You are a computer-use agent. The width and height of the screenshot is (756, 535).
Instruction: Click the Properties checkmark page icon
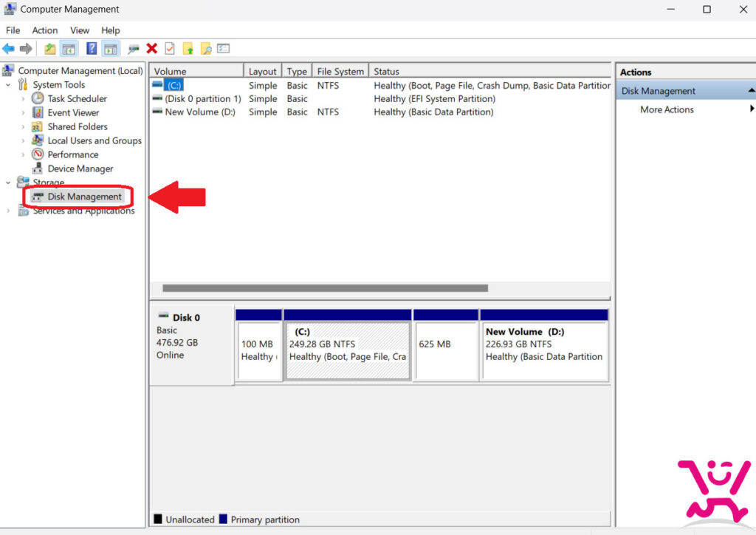170,48
